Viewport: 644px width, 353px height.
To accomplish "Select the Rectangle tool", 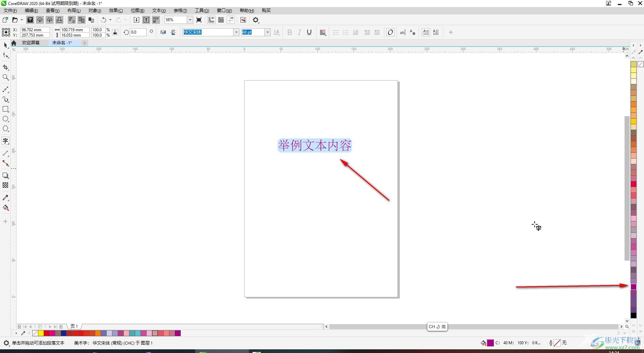I will (5, 109).
